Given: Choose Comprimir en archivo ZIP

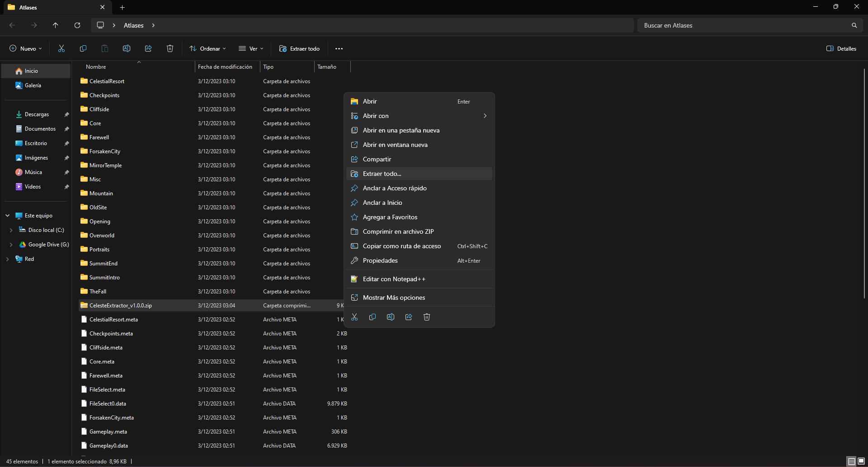Looking at the screenshot, I should (x=419, y=231).
